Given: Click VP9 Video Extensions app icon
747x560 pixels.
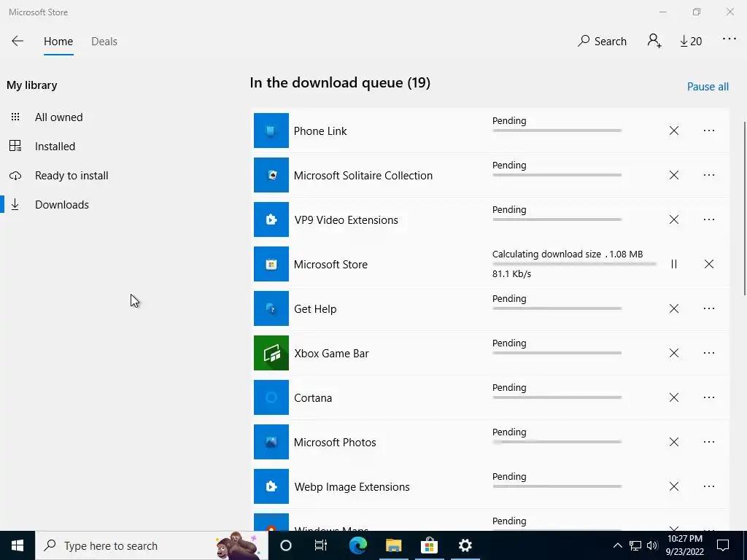Looking at the screenshot, I should (271, 219).
